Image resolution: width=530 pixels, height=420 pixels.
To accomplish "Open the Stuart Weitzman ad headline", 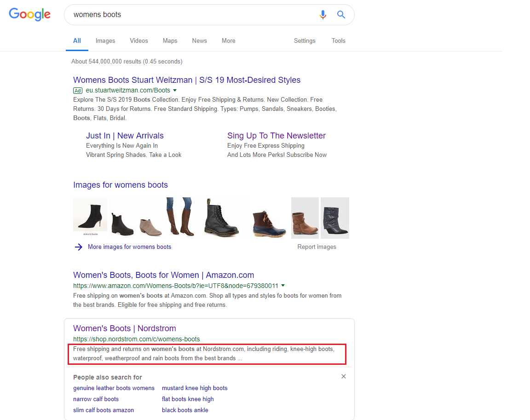I will click(x=187, y=80).
